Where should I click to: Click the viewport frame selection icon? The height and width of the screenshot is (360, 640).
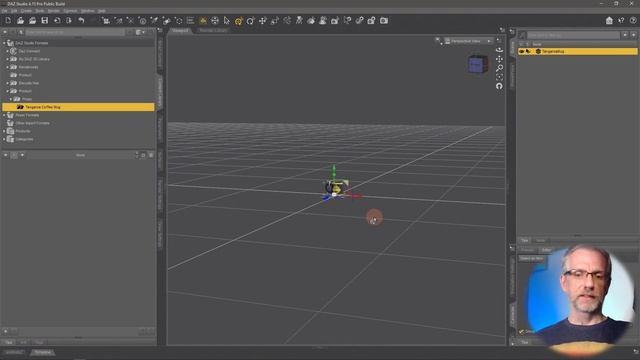tap(499, 77)
